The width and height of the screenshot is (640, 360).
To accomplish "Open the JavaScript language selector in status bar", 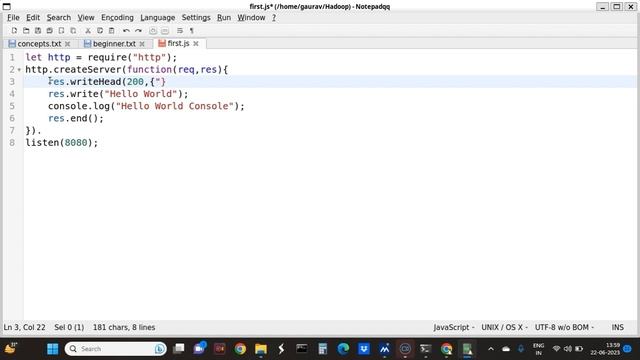I will pyautogui.click(x=453, y=327).
